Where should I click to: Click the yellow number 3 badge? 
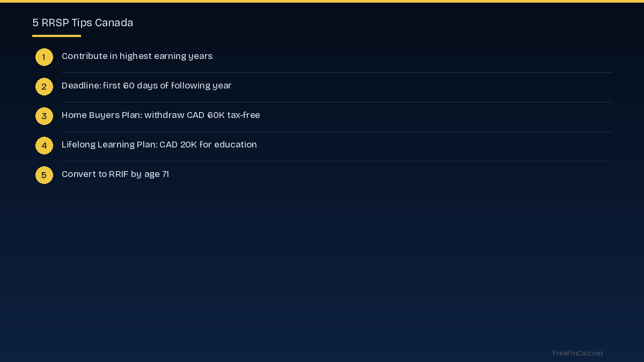coord(44,116)
